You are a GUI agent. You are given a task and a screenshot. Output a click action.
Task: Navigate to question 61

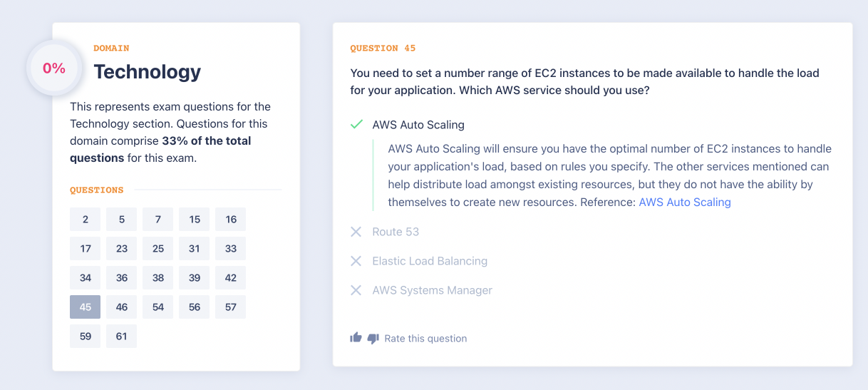[122, 337]
